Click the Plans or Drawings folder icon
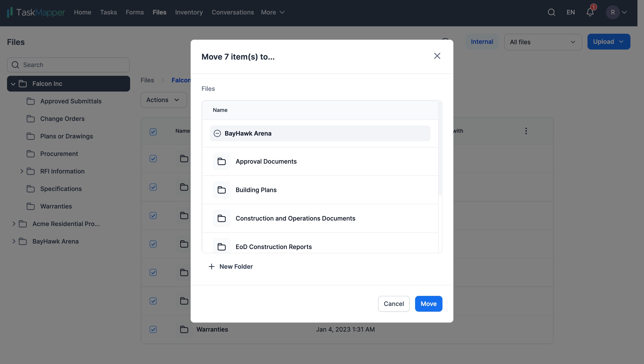644x364 pixels. point(30,136)
